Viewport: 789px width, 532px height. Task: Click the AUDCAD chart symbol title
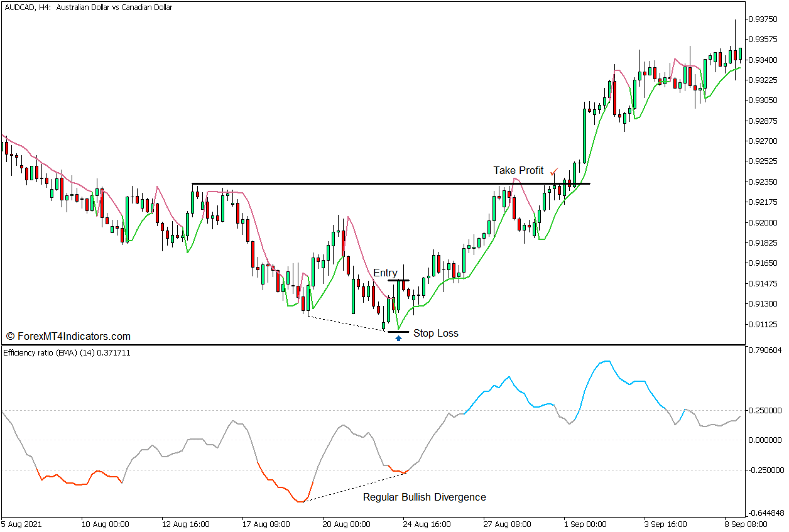19,9
